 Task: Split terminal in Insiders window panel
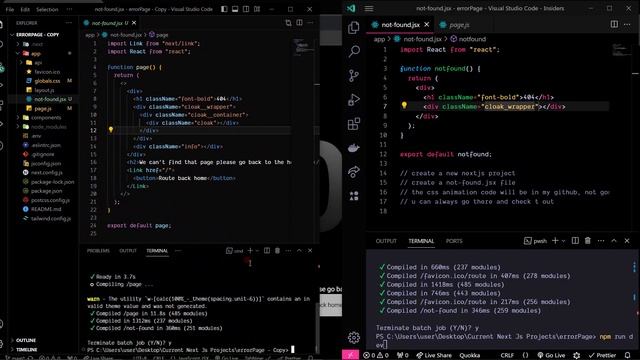[575, 241]
